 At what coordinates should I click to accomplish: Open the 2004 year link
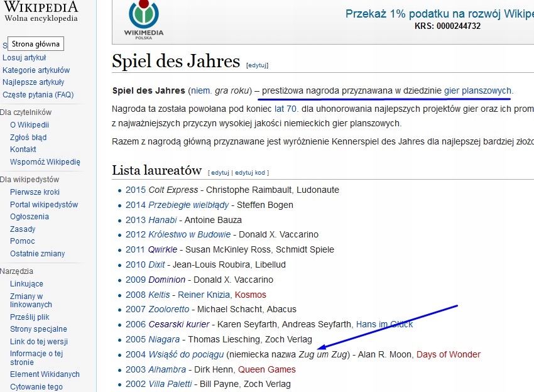pos(136,354)
